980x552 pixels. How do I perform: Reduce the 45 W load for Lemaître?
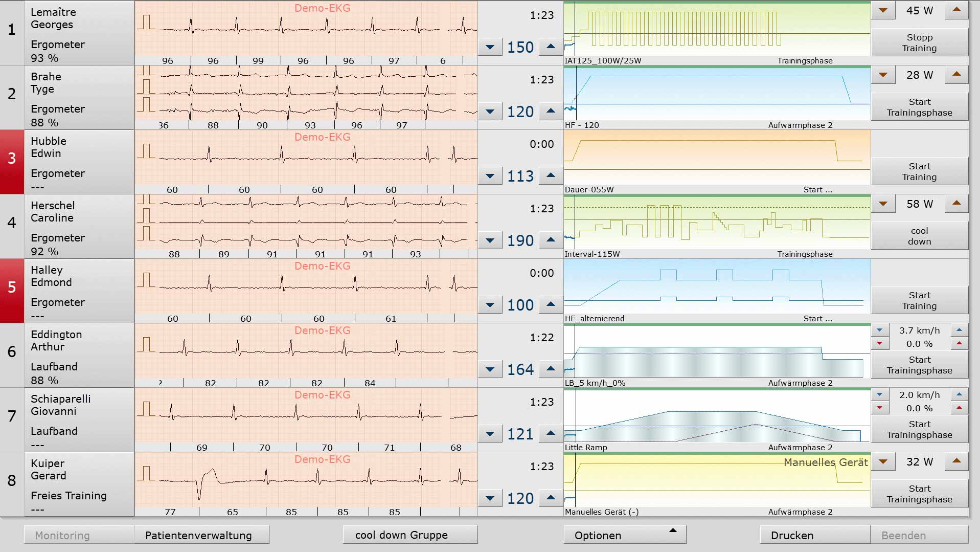coord(883,11)
